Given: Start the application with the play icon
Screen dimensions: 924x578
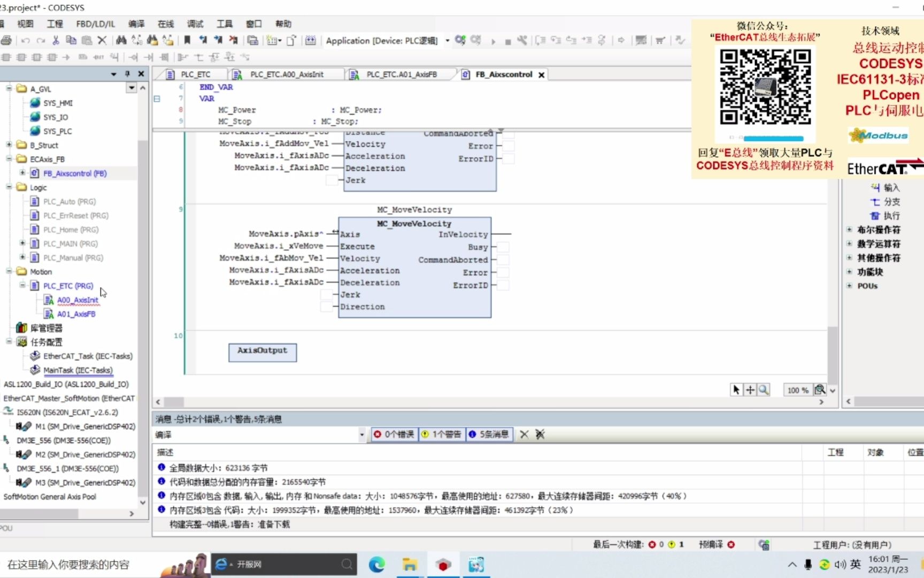Looking at the screenshot, I should point(494,41).
